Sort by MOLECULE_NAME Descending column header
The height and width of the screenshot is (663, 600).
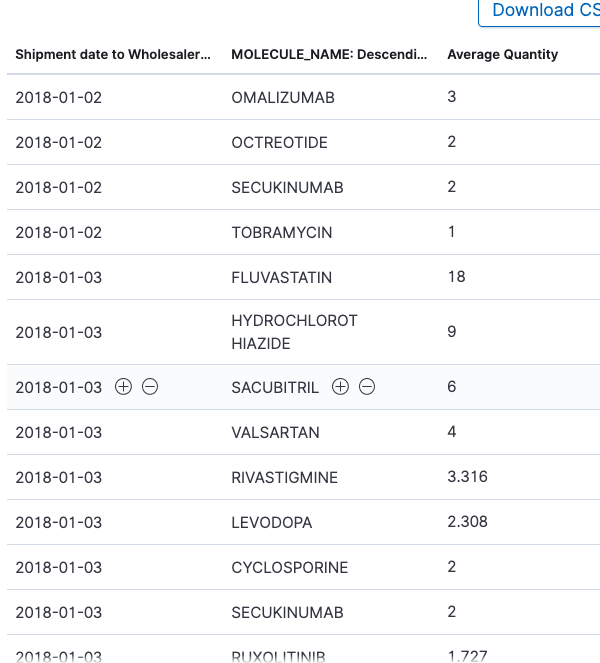[329, 55]
